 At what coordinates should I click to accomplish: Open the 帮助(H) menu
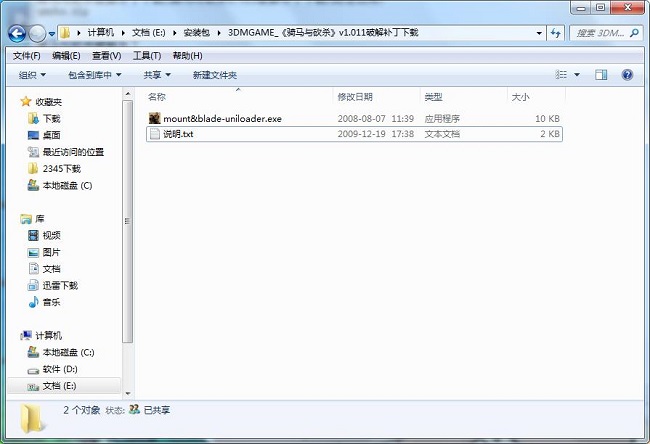[x=187, y=56]
